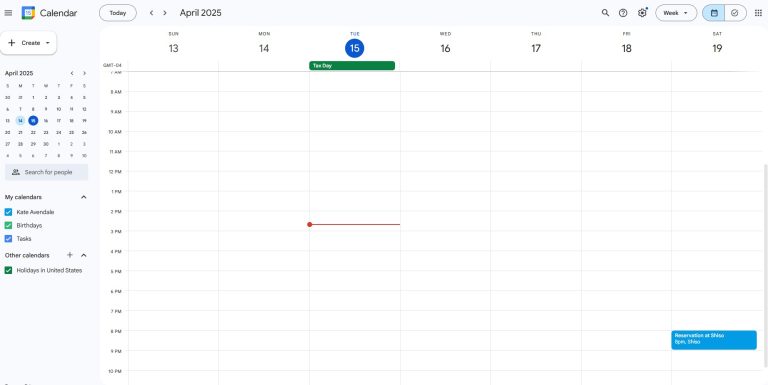Open the Google apps grid
This screenshot has width=768, height=385.
pyautogui.click(x=758, y=13)
